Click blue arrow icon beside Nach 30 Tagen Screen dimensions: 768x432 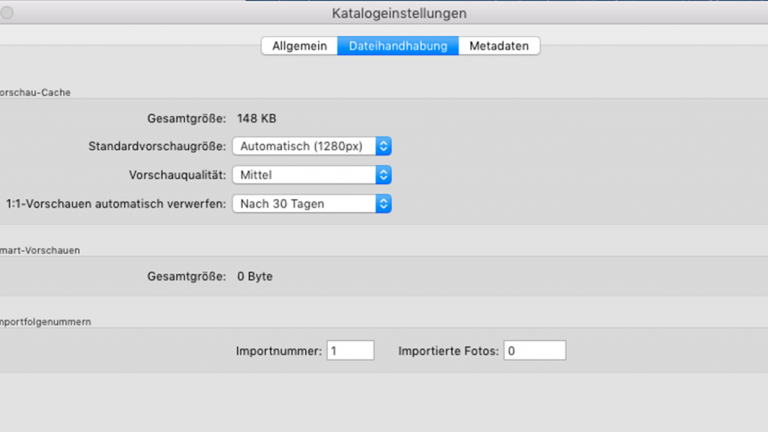click(383, 204)
